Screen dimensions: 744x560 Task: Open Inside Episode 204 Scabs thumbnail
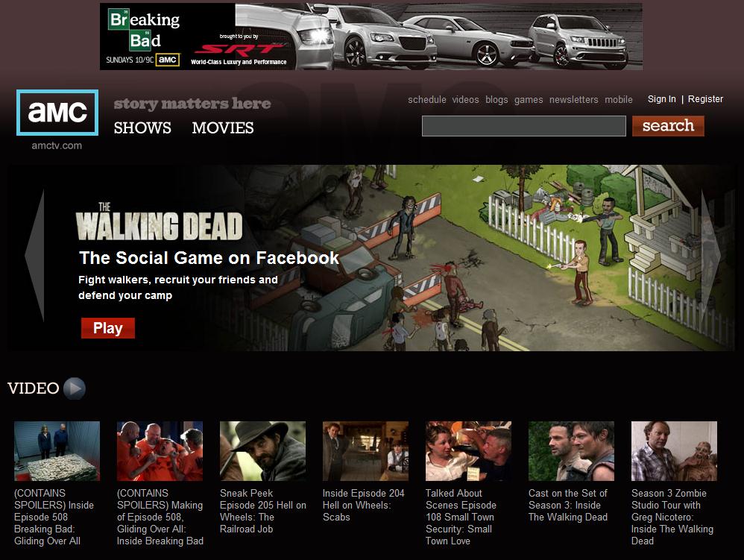point(365,451)
